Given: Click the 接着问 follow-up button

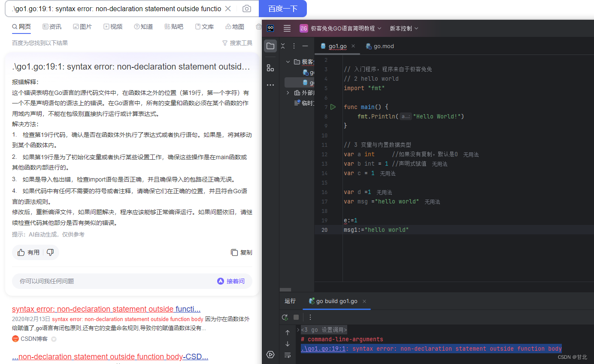Looking at the screenshot, I should (231, 281).
